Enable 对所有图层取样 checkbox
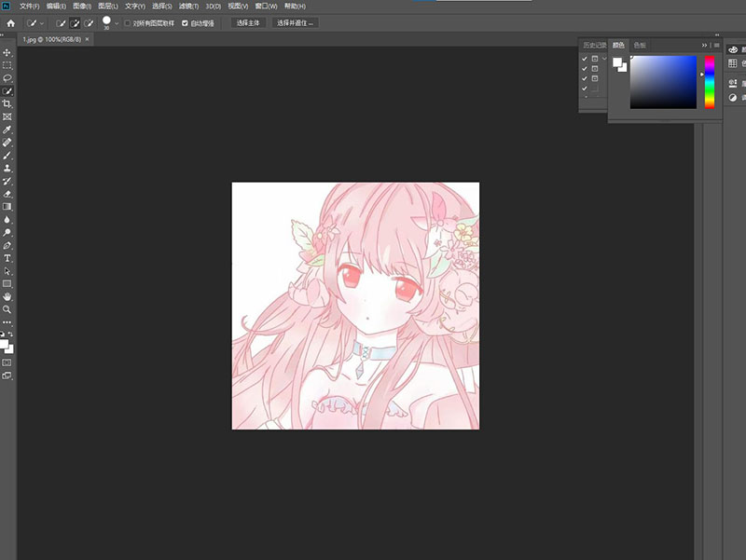This screenshot has height=560, width=746. 128,22
